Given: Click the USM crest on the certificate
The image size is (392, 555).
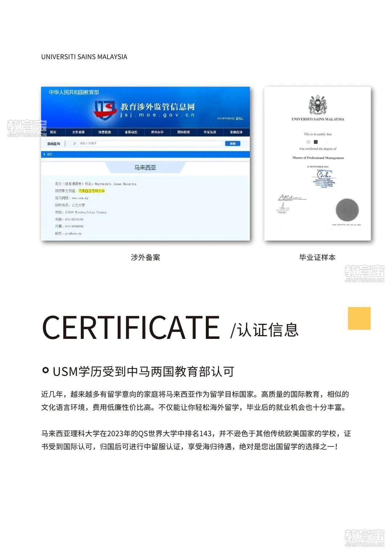Looking at the screenshot, I should click(x=318, y=105).
